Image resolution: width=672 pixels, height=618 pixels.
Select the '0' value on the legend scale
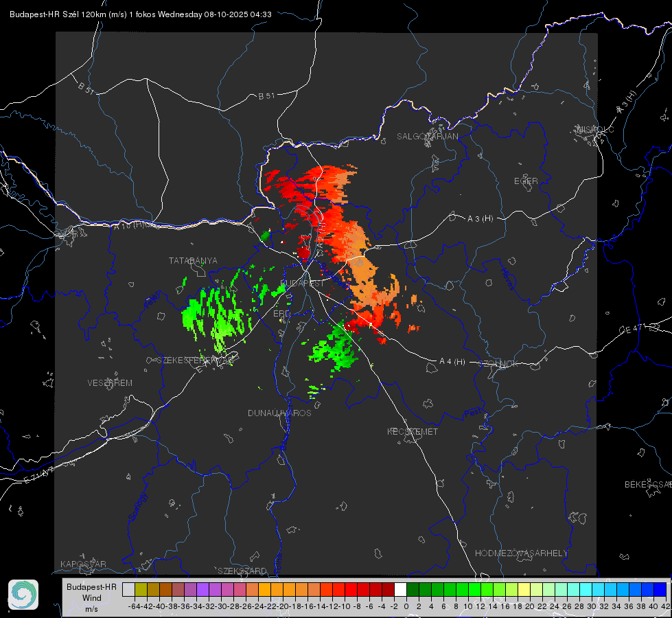tap(406, 606)
